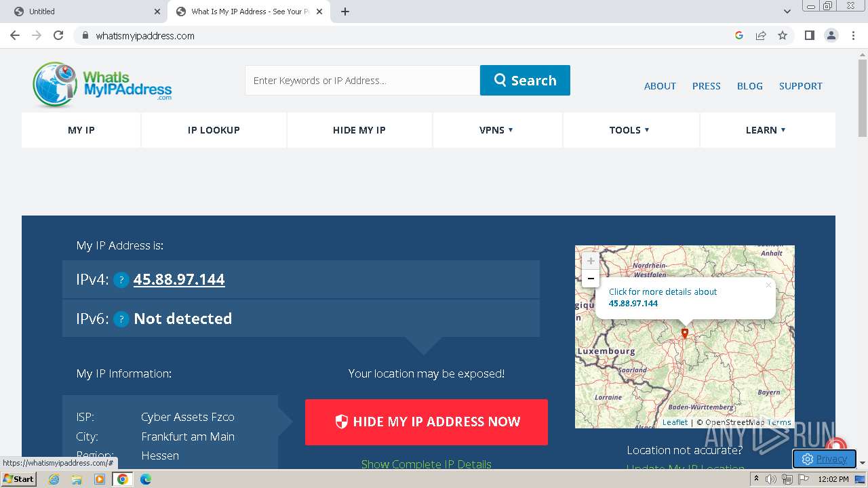
Task: Open Show Complete IP Details link
Action: (427, 464)
